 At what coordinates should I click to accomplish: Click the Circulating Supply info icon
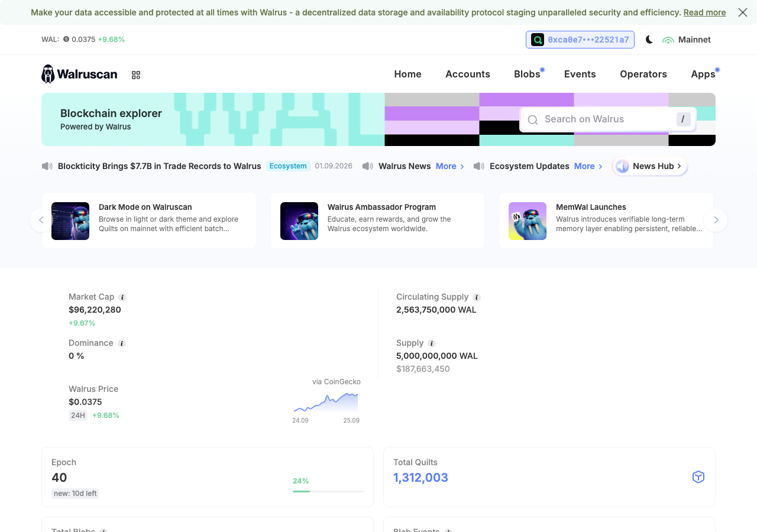tap(477, 297)
